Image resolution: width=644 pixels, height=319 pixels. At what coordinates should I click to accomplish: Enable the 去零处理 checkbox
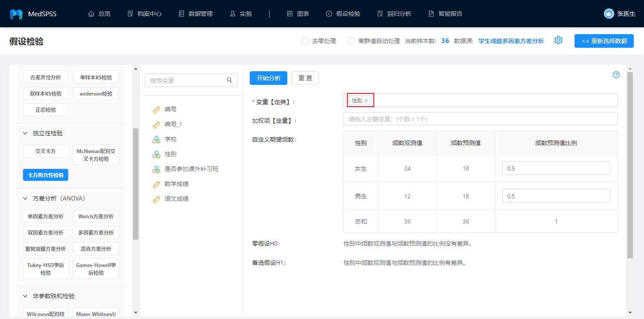[305, 41]
